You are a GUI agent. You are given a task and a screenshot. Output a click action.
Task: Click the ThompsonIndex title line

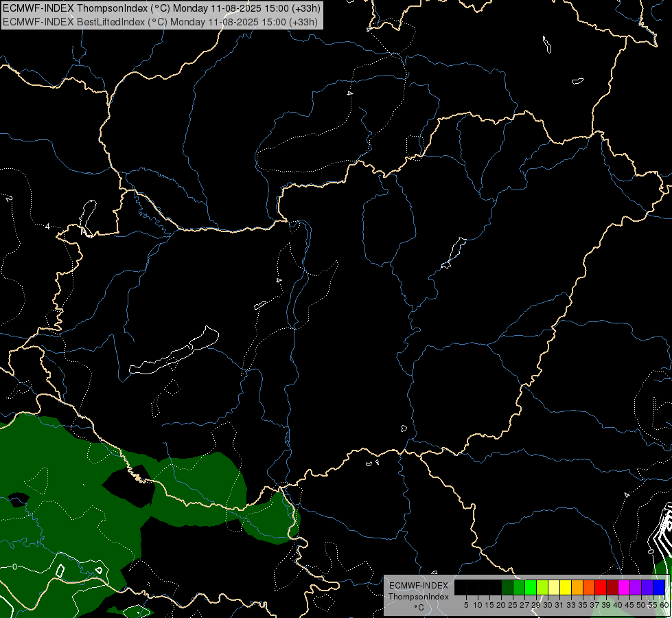tap(161, 8)
